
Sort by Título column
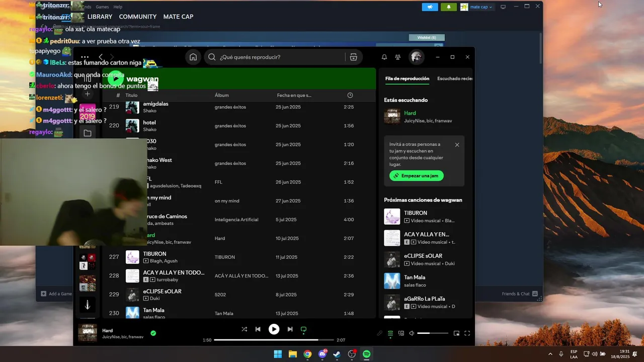131,95
